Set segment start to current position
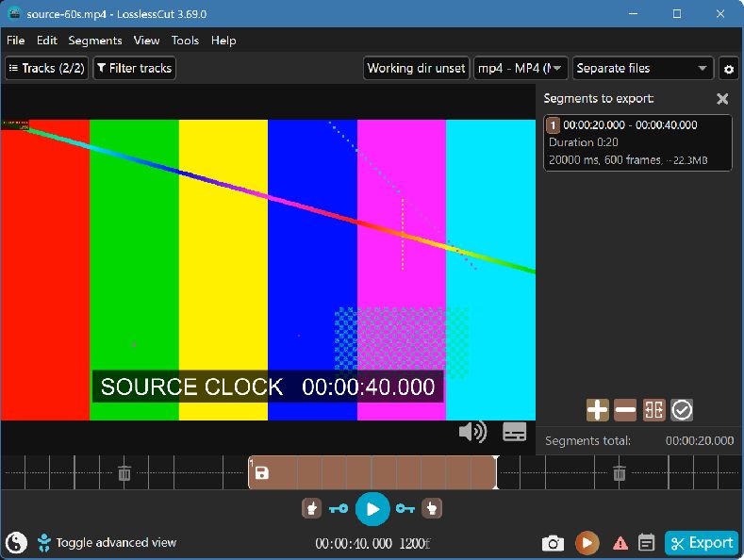The image size is (744, 560). (312, 509)
